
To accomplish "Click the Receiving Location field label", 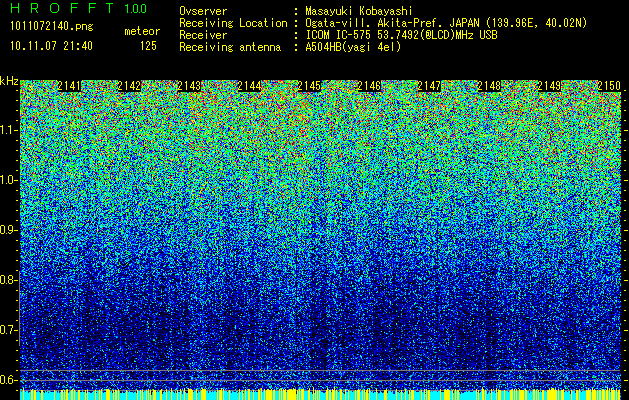I will (233, 23).
